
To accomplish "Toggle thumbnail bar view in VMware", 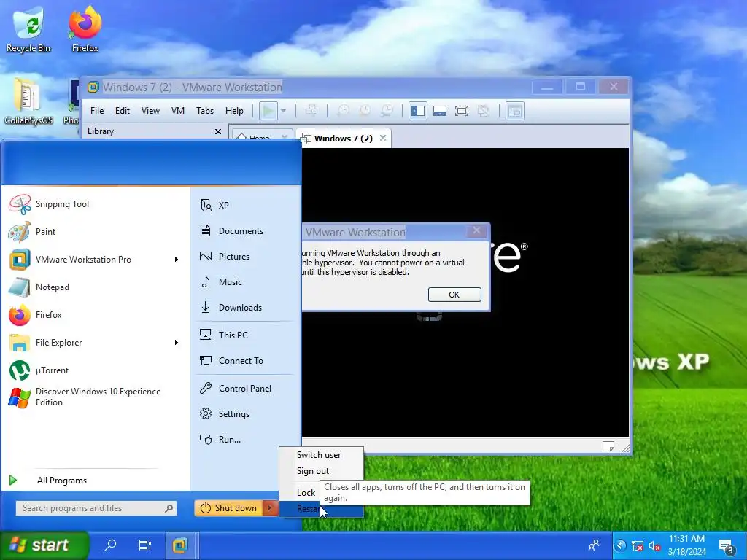I will point(440,111).
